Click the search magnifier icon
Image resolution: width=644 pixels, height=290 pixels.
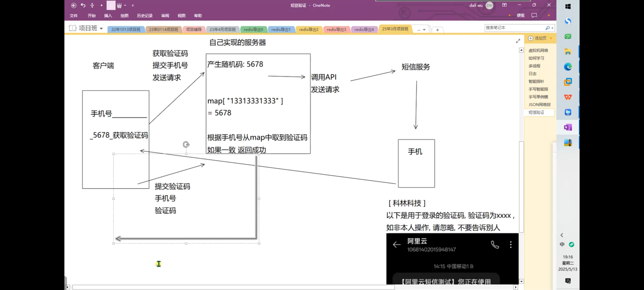(x=547, y=28)
